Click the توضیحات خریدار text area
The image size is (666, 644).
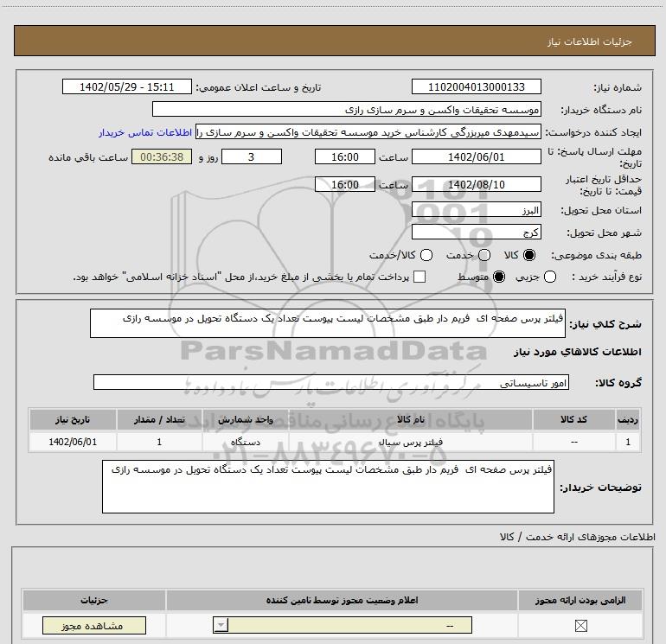pos(328,487)
